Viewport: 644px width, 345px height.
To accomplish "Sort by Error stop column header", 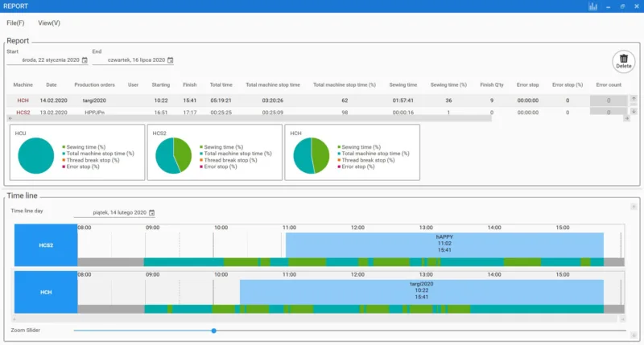I will click(528, 85).
